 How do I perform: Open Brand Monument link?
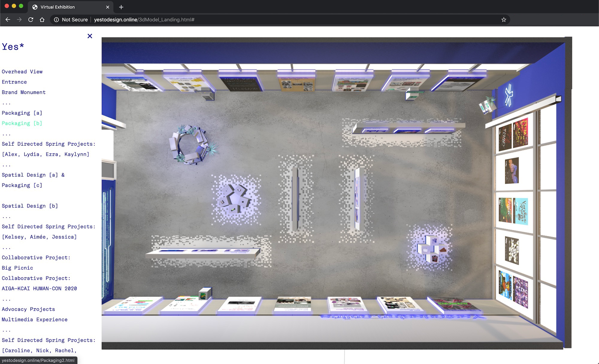pos(24,92)
